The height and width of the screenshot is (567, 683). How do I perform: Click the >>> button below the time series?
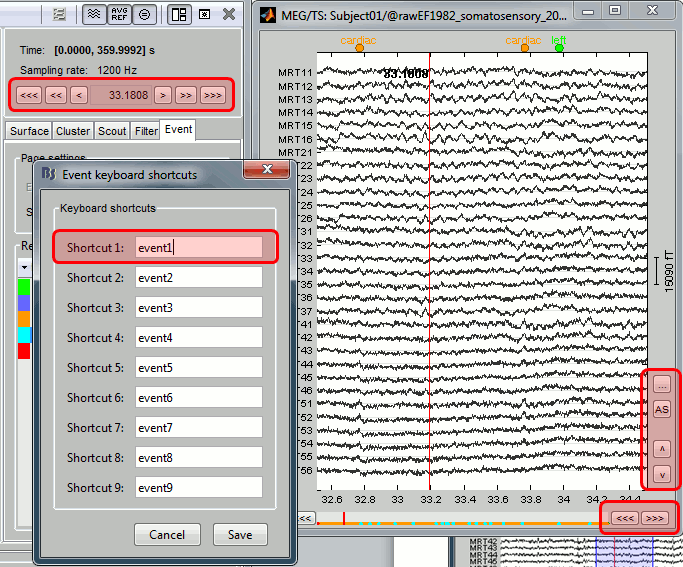coord(655,518)
